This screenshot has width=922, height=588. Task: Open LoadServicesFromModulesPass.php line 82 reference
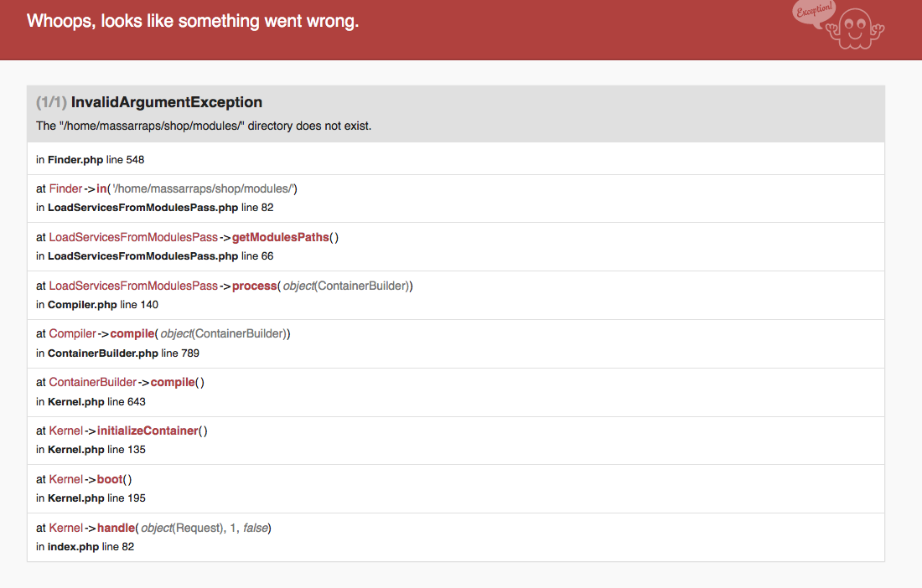161,208
